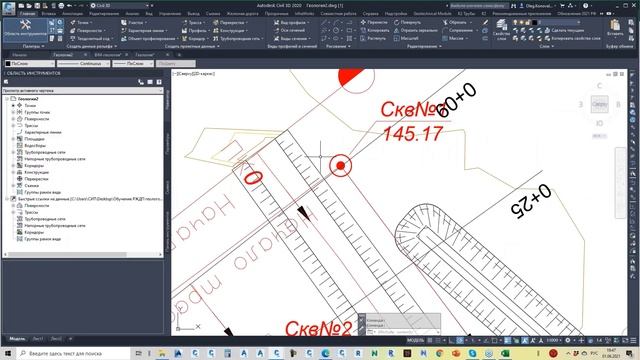
Task: Click the Undo arrow in quick access toolbar
Action: pos(69,6)
